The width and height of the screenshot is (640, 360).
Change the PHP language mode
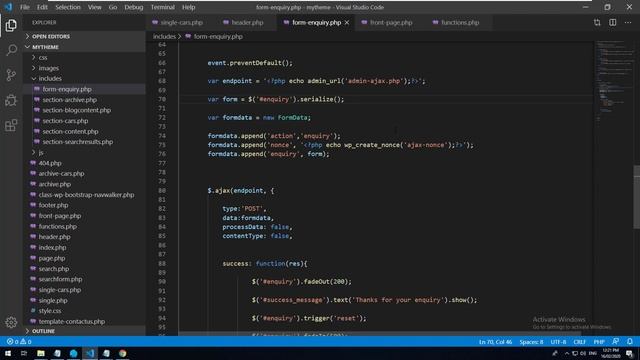pos(599,342)
